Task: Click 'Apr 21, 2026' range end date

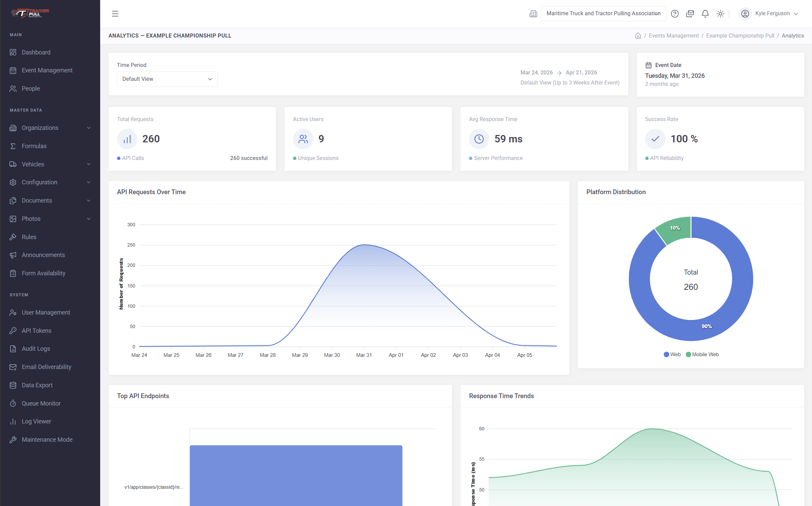Action: click(581, 72)
